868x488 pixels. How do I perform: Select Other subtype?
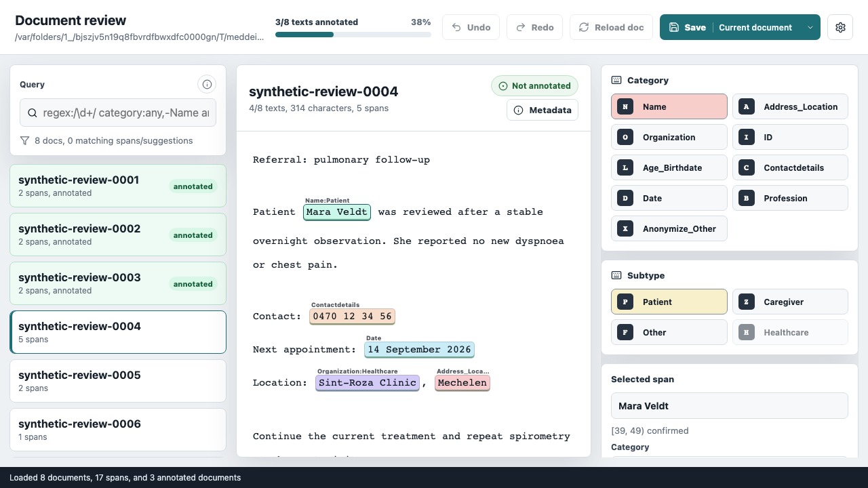coord(669,332)
